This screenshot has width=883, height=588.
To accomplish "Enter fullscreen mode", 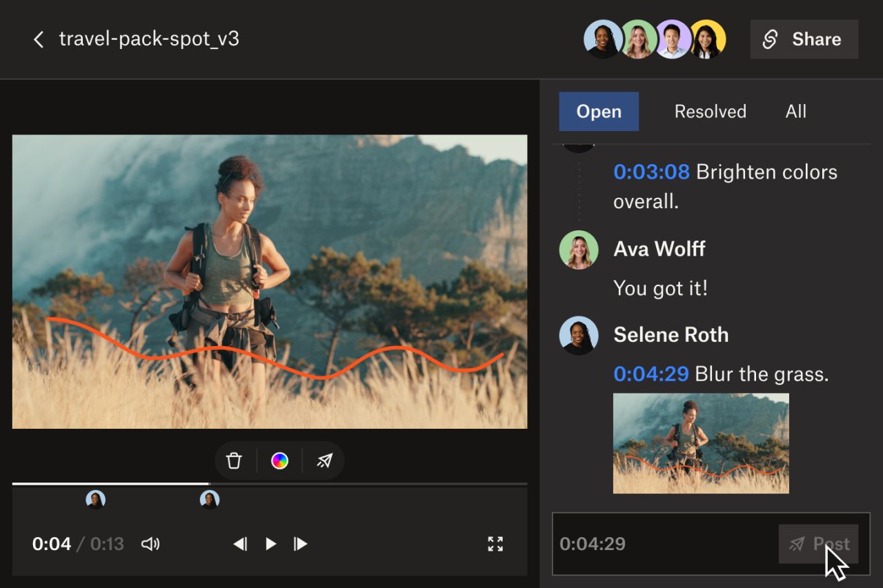I will point(495,544).
